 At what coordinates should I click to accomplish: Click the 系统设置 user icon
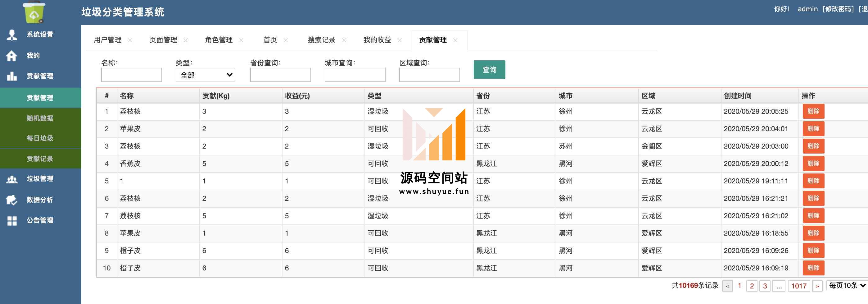[12, 35]
